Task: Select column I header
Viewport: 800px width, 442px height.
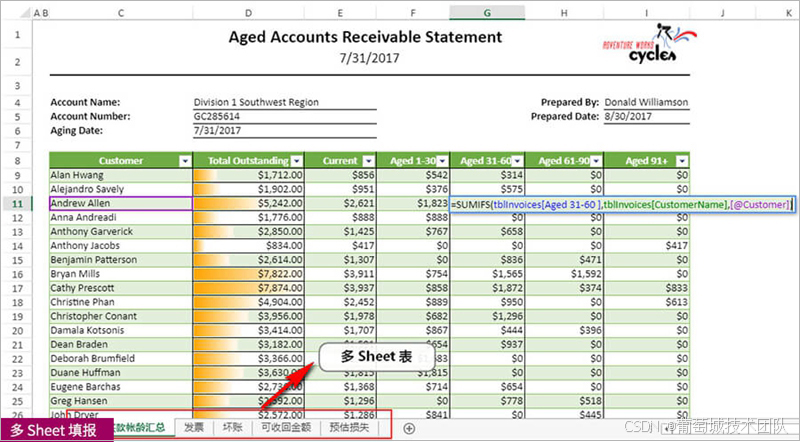Action: (646, 13)
